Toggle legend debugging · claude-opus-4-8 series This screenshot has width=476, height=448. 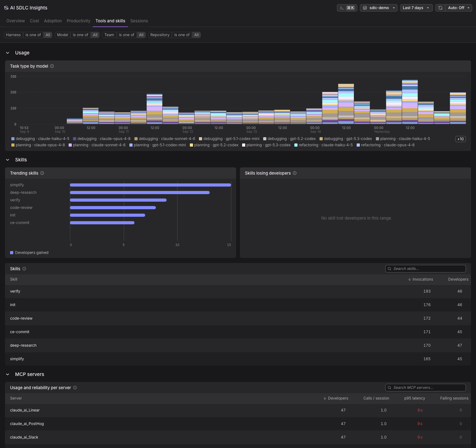point(102,139)
